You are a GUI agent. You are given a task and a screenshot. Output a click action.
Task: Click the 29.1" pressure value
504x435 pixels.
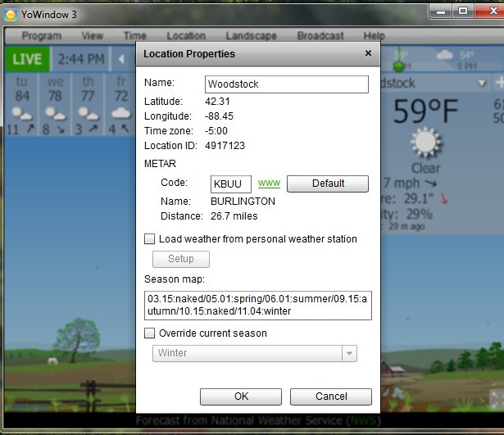click(419, 199)
